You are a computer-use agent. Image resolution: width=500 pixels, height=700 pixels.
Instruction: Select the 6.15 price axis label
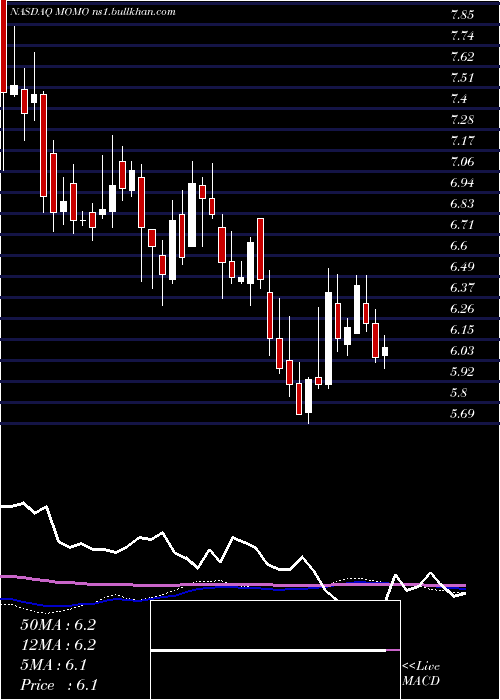coord(462,329)
